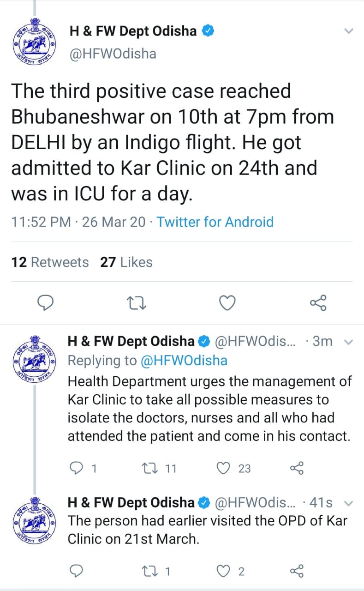Viewport: 364px width, 591px height.
Task: Open the Twitter for Android link
Action: 215,222
